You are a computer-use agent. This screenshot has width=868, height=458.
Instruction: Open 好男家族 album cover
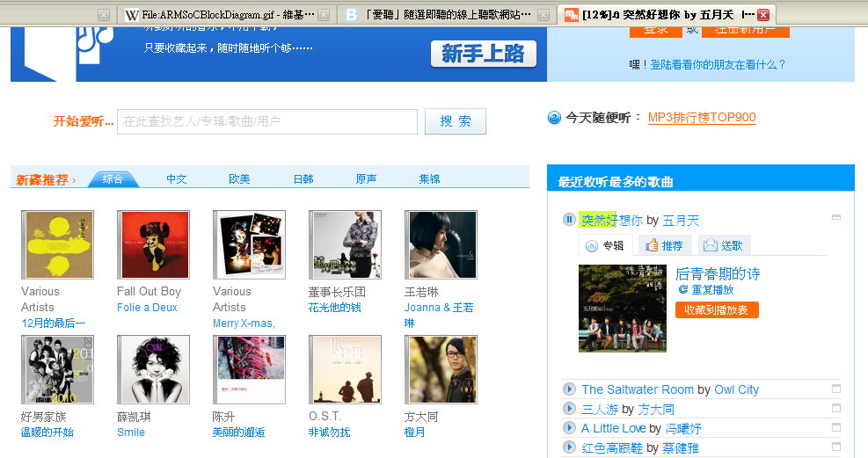tap(57, 369)
